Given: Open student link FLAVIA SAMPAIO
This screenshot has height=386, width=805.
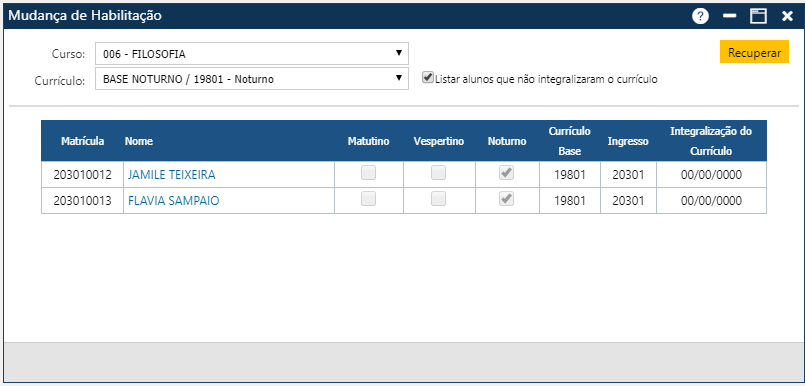Looking at the screenshot, I should pyautogui.click(x=174, y=201).
